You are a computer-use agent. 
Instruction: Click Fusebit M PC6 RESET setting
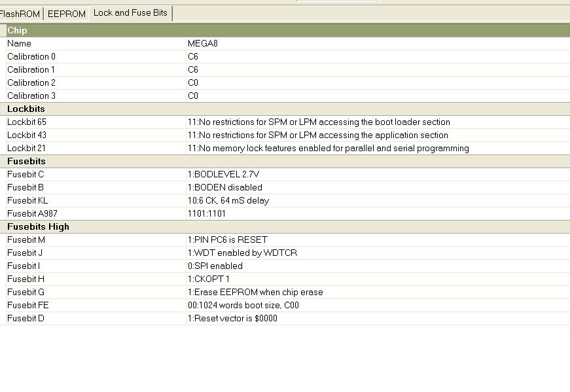(227, 240)
